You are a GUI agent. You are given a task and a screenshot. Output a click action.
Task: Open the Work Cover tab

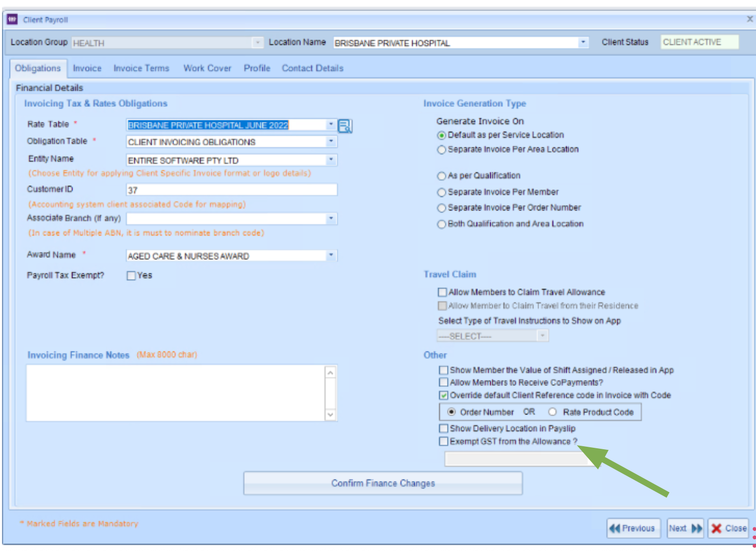click(x=207, y=68)
